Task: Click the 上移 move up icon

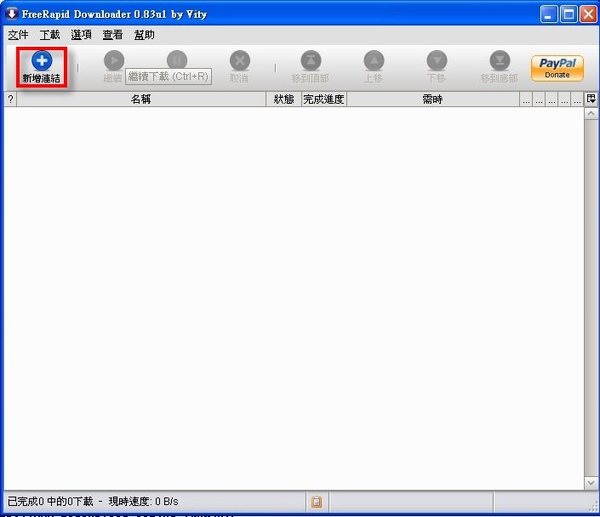Action: (x=374, y=60)
